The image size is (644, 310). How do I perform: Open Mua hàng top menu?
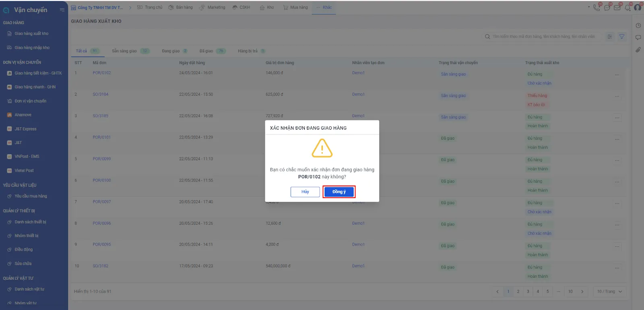[295, 7]
